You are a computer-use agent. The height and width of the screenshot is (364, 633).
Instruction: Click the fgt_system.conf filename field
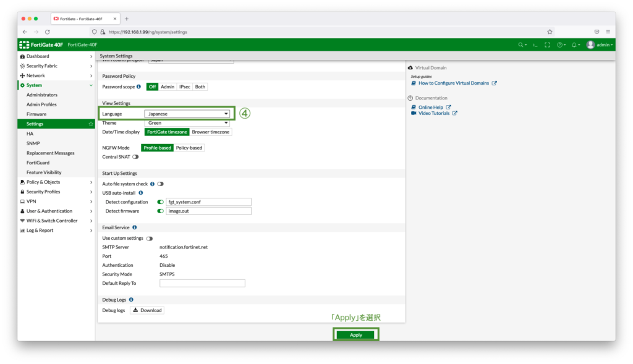pyautogui.click(x=208, y=201)
